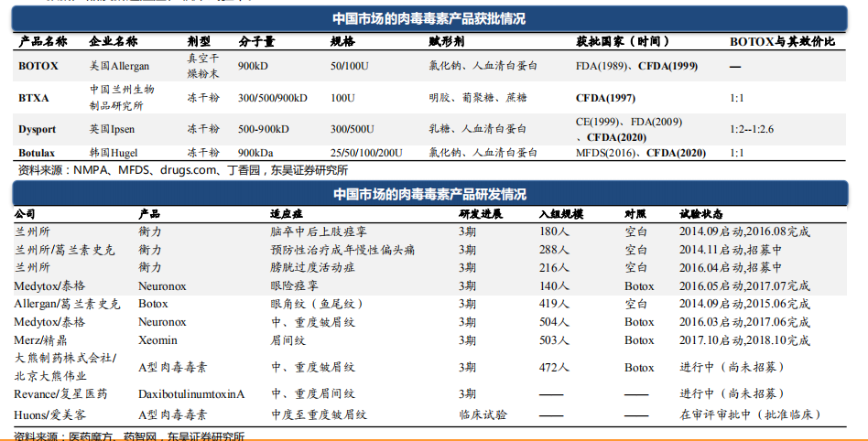Select the BTXA product name cell
The height and width of the screenshot is (441, 868).
coord(34,98)
